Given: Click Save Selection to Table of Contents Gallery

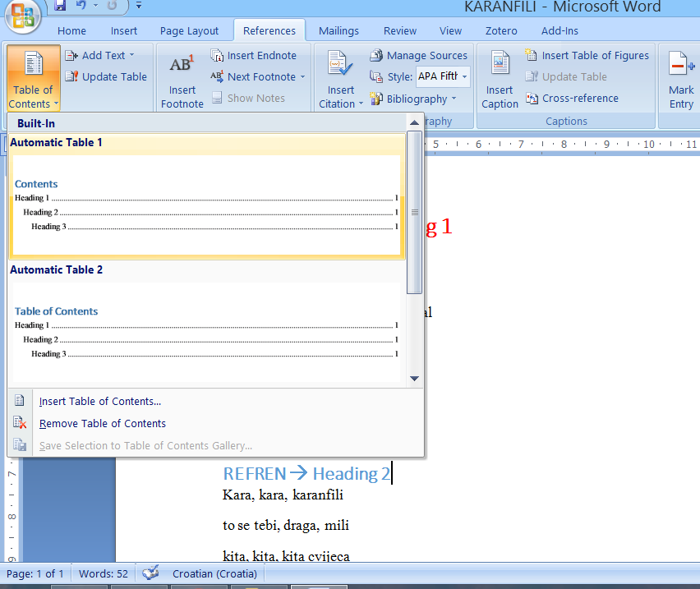Looking at the screenshot, I should tap(215, 446).
